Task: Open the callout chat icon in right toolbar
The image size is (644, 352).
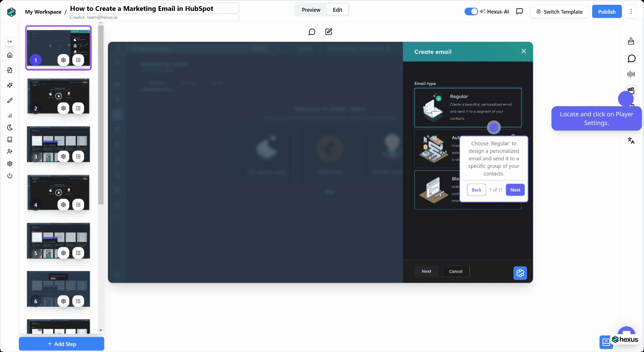Action: (631, 58)
